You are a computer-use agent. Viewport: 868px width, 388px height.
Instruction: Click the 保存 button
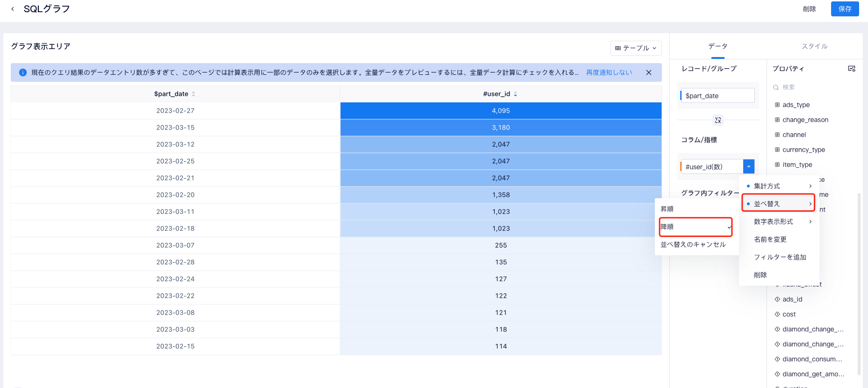tap(845, 9)
